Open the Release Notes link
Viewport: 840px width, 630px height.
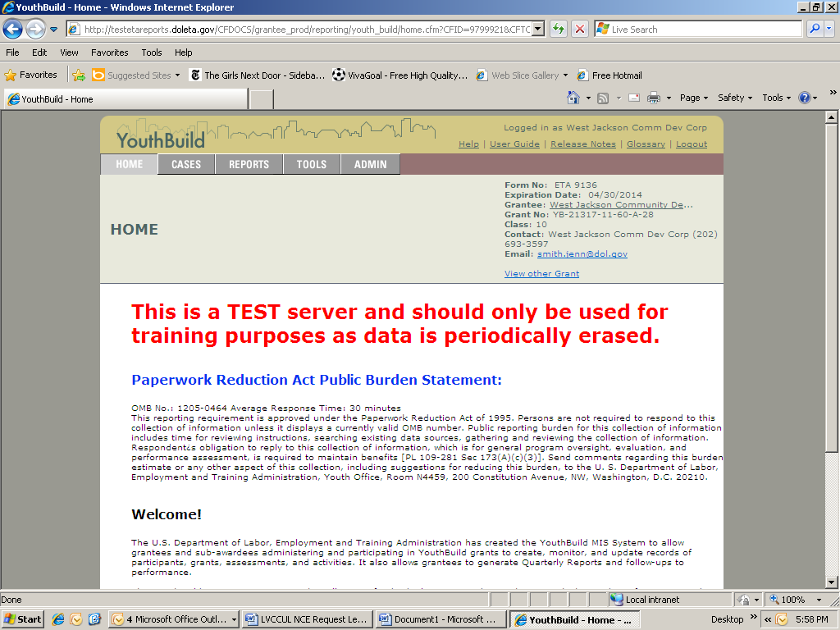(x=583, y=144)
